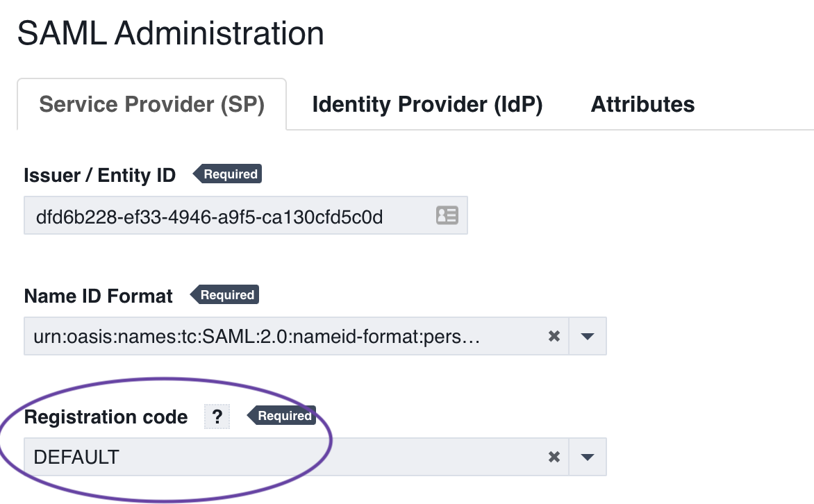The width and height of the screenshot is (814, 504).
Task: Click the SAML Administration heading
Action: tap(171, 33)
